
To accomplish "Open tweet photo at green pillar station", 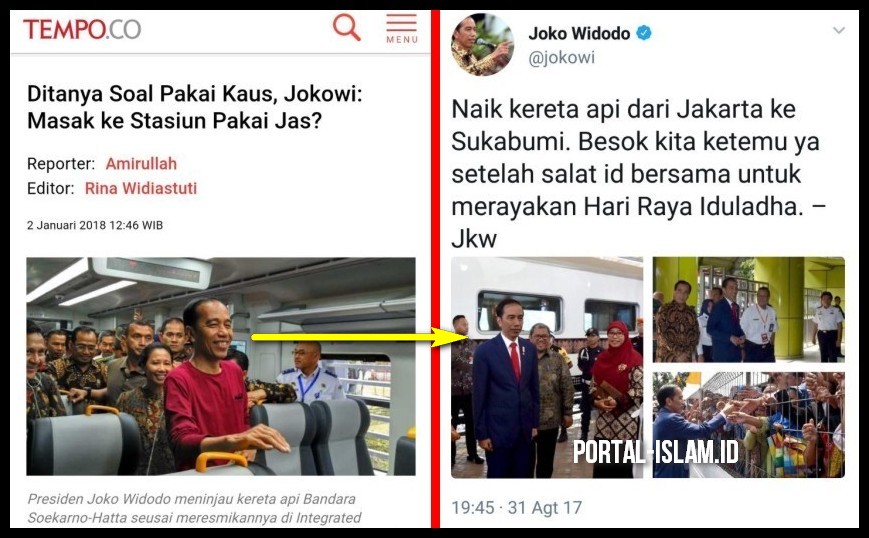I will [x=749, y=310].
